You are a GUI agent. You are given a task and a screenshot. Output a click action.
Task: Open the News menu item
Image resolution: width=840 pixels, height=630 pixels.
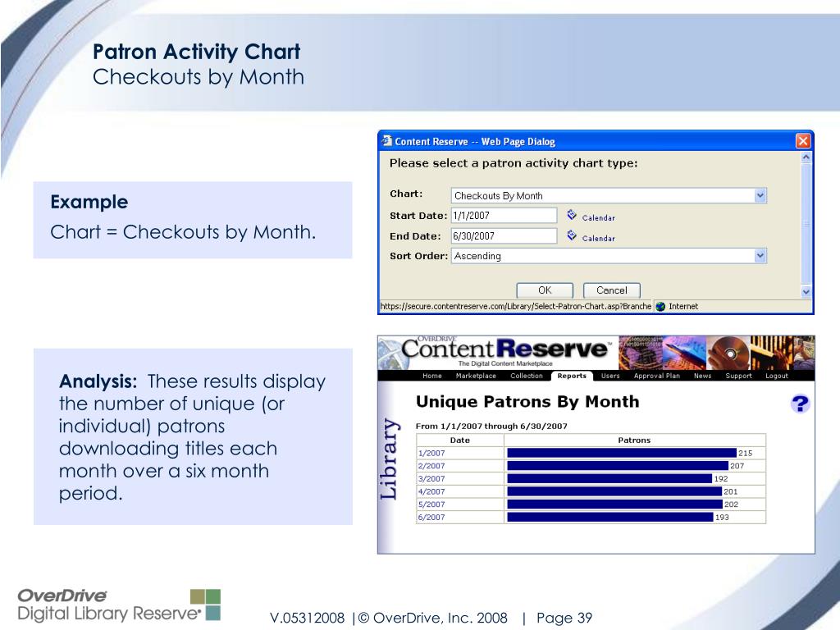(702, 376)
